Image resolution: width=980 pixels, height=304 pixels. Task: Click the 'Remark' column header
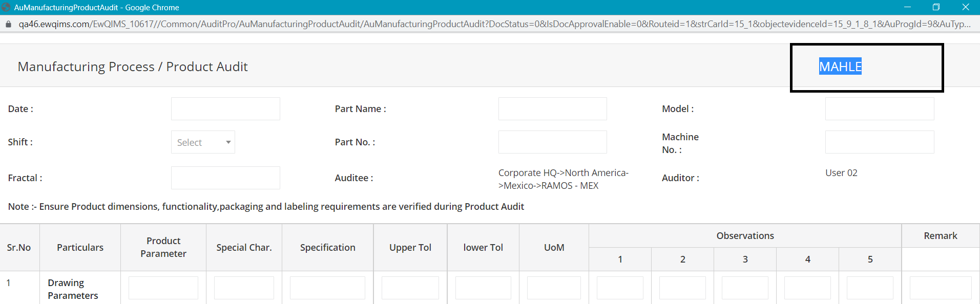click(x=941, y=235)
